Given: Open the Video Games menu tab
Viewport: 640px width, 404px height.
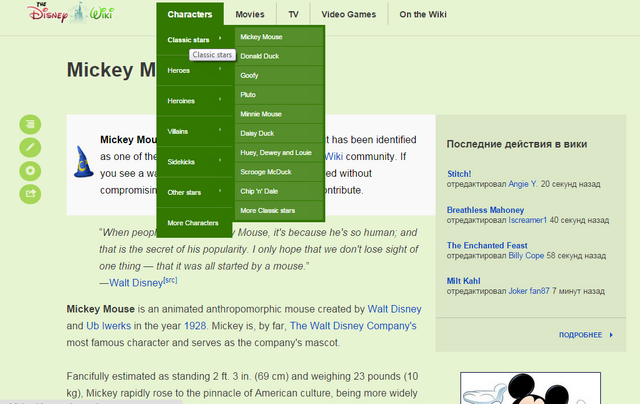Looking at the screenshot, I should (x=349, y=14).
